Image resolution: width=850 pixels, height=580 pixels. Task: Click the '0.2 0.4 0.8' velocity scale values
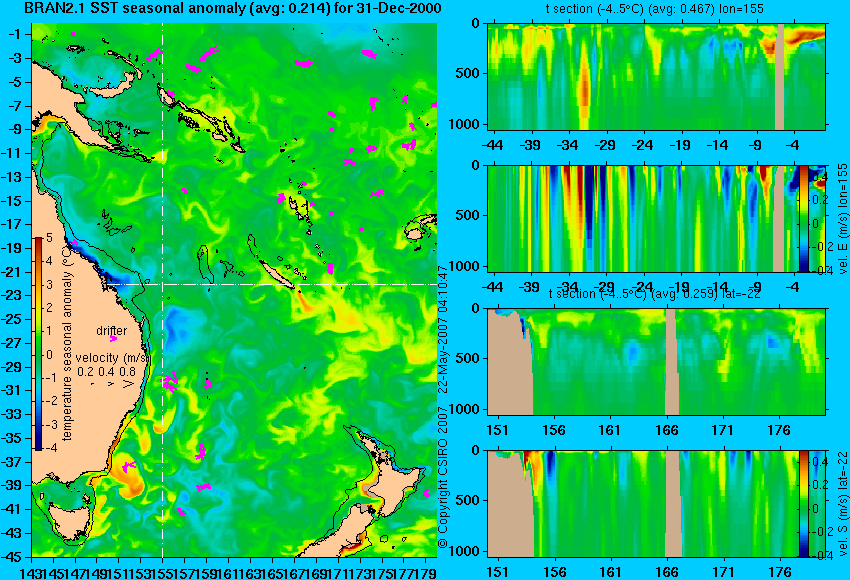(x=106, y=371)
